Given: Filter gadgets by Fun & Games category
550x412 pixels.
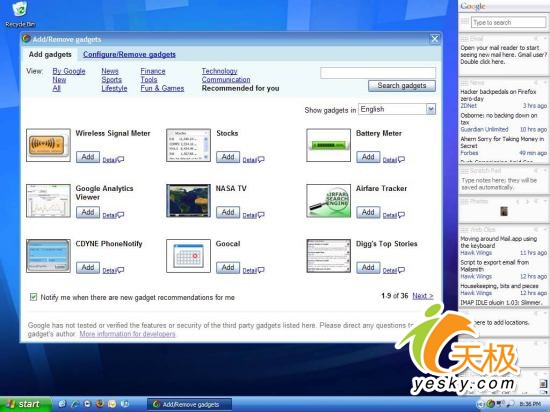Looking at the screenshot, I should point(162,88).
